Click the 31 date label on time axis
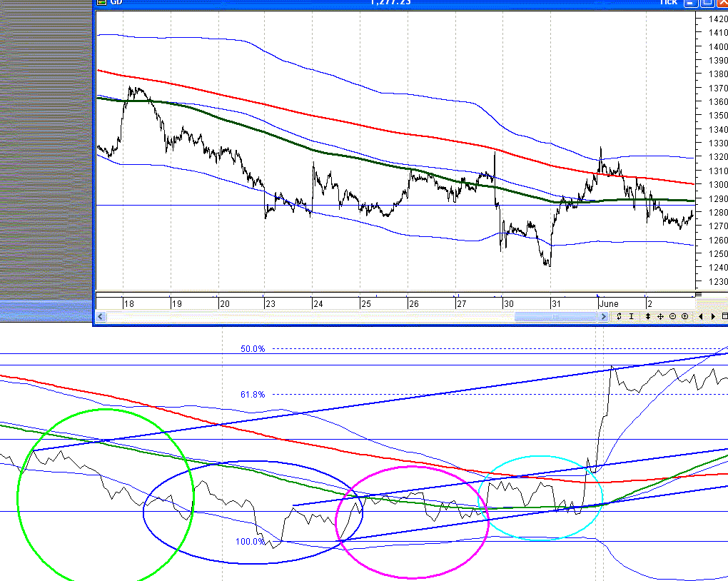Screen dimensions: 728x581 coord(556,304)
